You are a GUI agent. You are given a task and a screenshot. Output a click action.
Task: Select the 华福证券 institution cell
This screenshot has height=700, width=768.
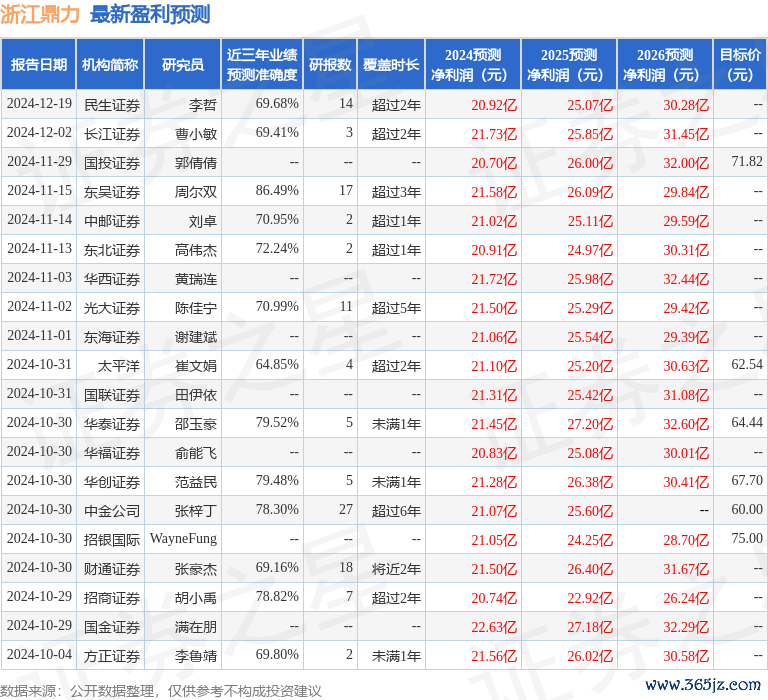click(x=112, y=453)
